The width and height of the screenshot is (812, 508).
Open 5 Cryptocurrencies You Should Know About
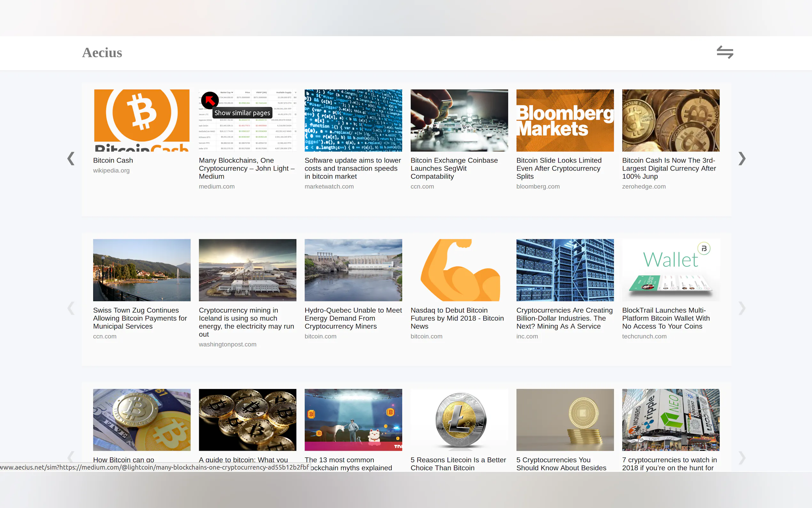pos(561,464)
